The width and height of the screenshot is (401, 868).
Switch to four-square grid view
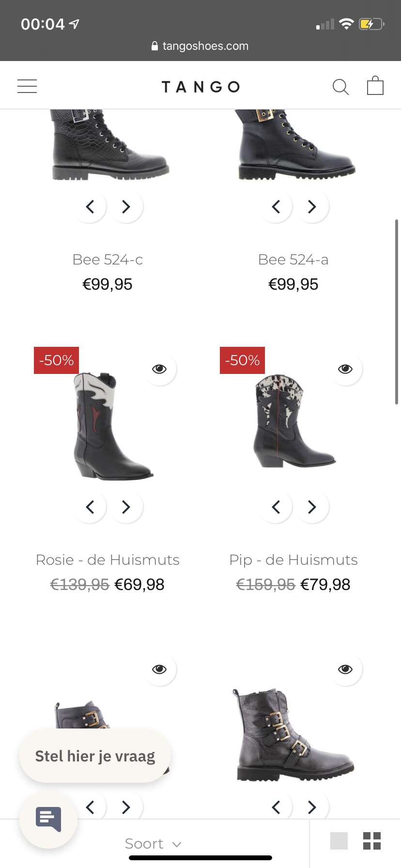coord(372,841)
